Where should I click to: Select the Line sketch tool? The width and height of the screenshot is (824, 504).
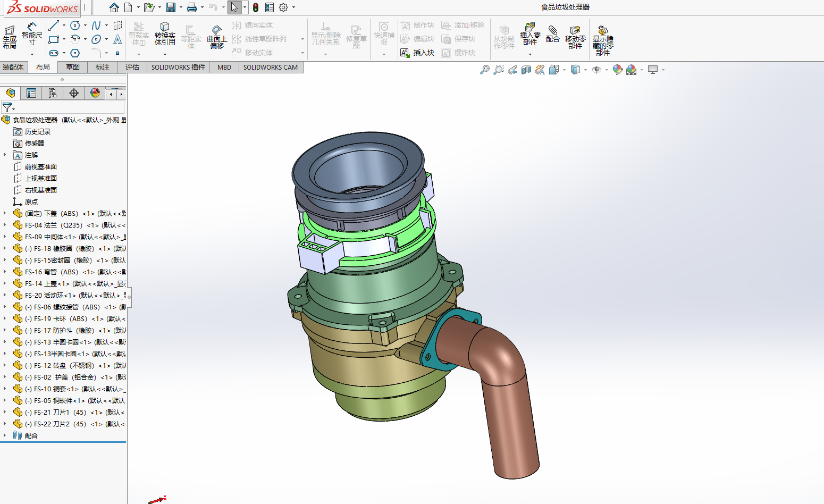tap(54, 26)
